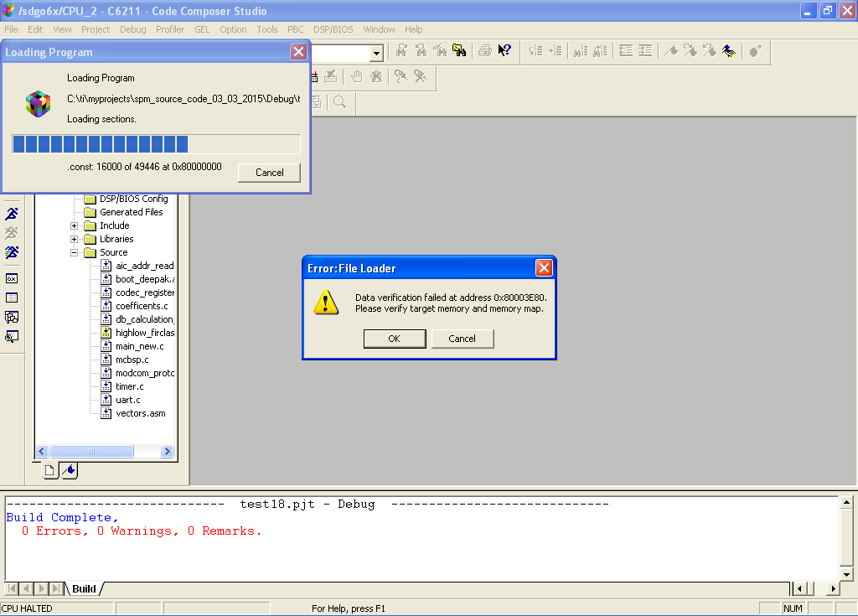858x616 pixels.
Task: Open the GEL menu
Action: (202, 29)
